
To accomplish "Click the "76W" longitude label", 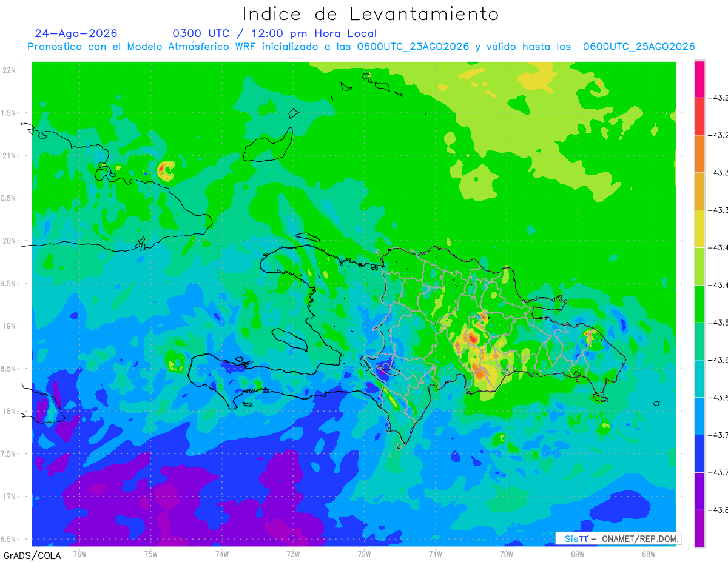I will click(79, 554).
